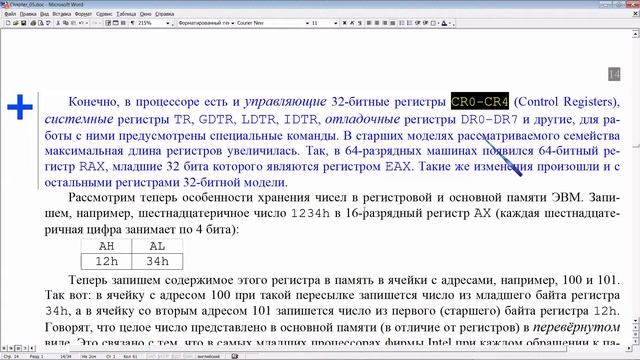Switch to normal view button at bottom left
The width and height of the screenshot is (640, 360).
click(x=4, y=348)
